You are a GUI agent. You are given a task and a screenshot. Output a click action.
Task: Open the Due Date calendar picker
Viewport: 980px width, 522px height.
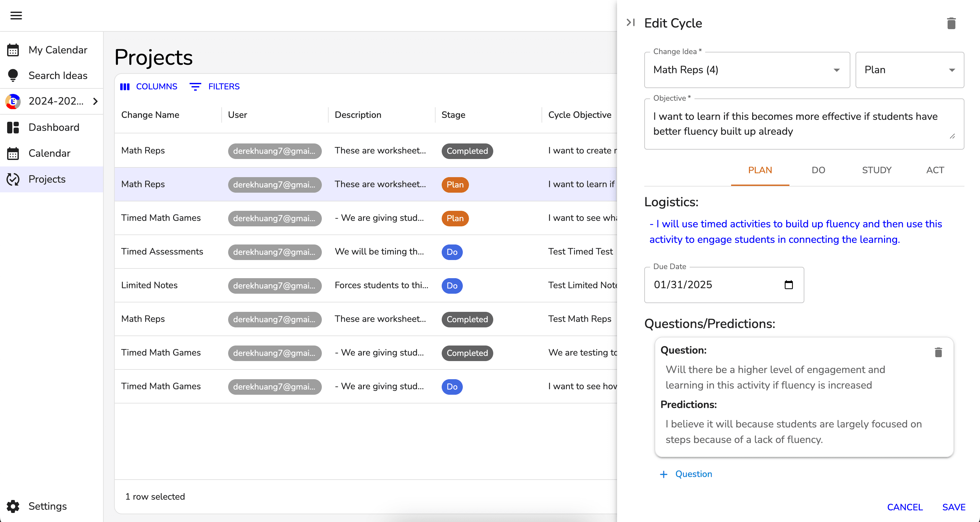789,285
